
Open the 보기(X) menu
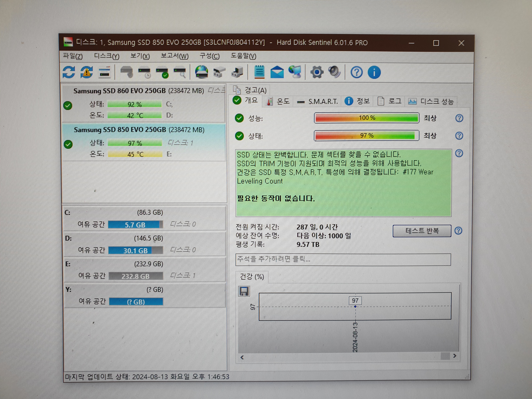140,56
